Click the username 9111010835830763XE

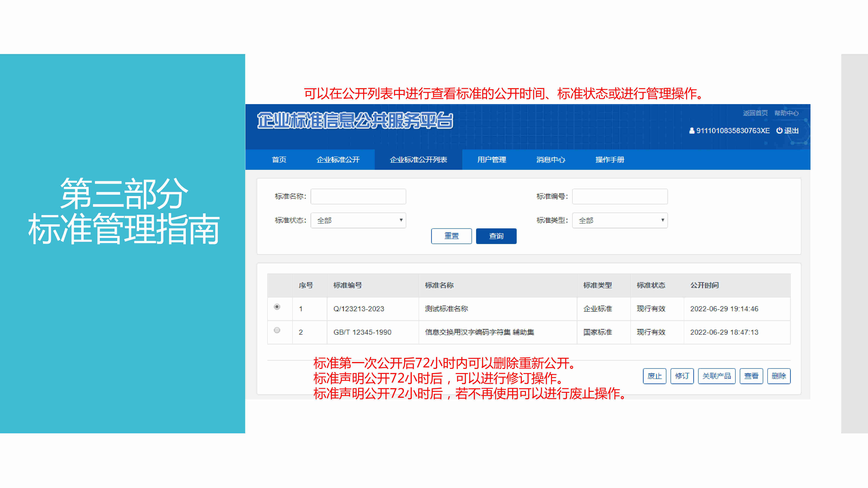click(733, 131)
